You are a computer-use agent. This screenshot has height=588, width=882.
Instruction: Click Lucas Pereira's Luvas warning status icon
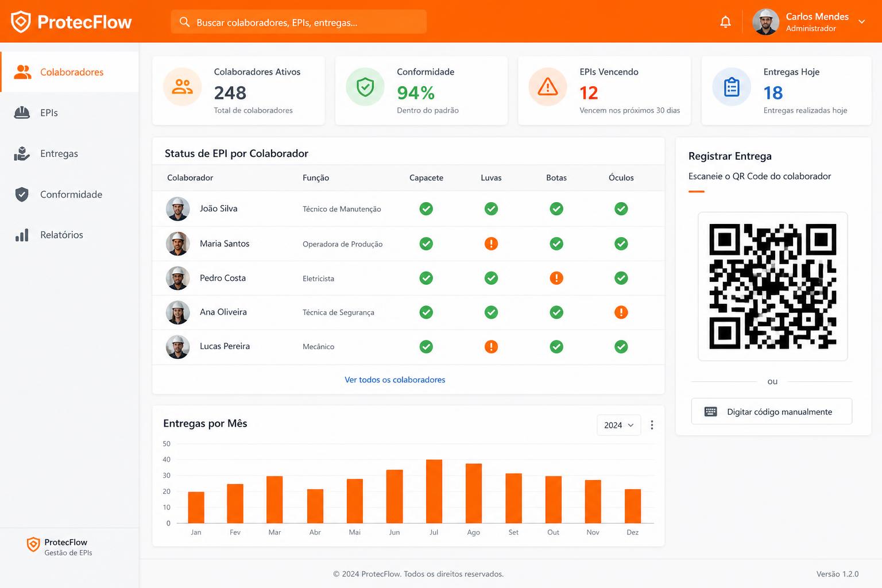[x=491, y=347]
